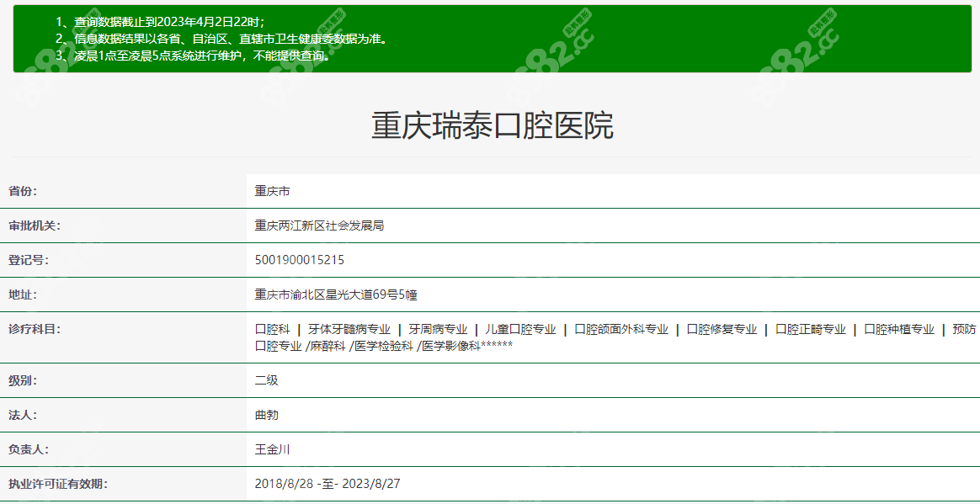
Task: Click the heading 重庆瑞泰口腔医院
Action: (x=493, y=126)
